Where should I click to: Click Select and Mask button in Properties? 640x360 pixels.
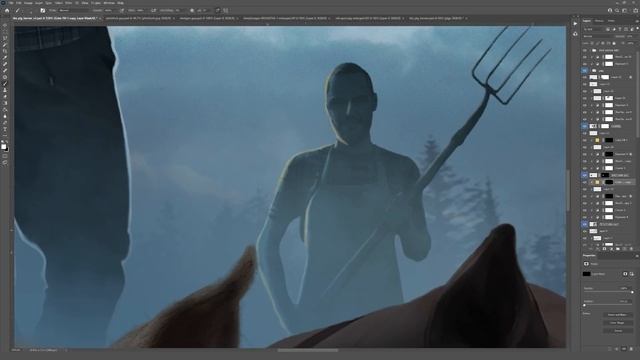(618, 315)
